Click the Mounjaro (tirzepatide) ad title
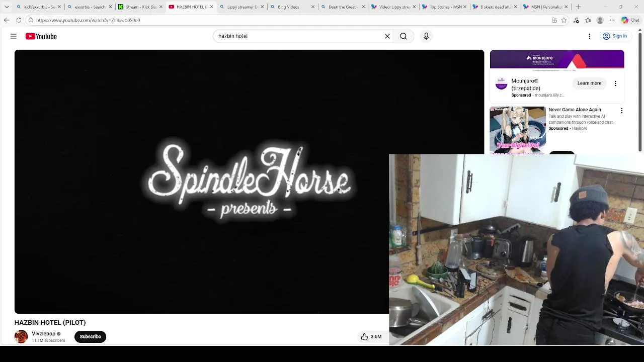 pos(526,84)
